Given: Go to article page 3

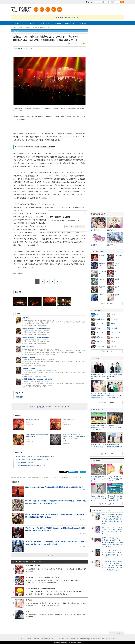Looking at the screenshot, I should (47, 282).
